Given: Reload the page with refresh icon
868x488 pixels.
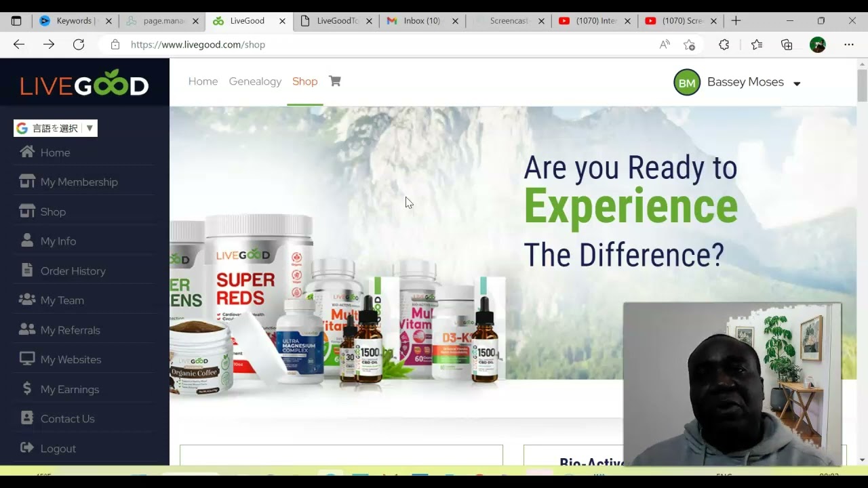Looking at the screenshot, I should pos(79,45).
